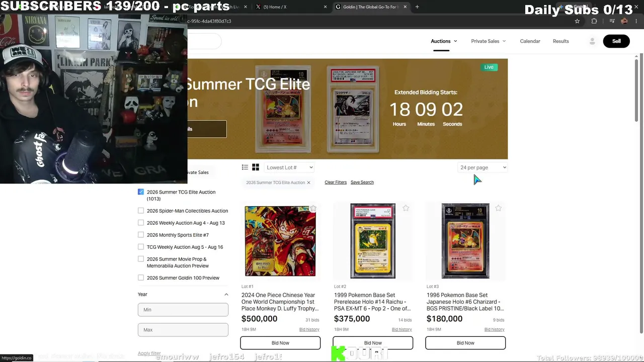This screenshot has height=362, width=644.
Task: Focus the Year Max input field
Action: (x=183, y=330)
